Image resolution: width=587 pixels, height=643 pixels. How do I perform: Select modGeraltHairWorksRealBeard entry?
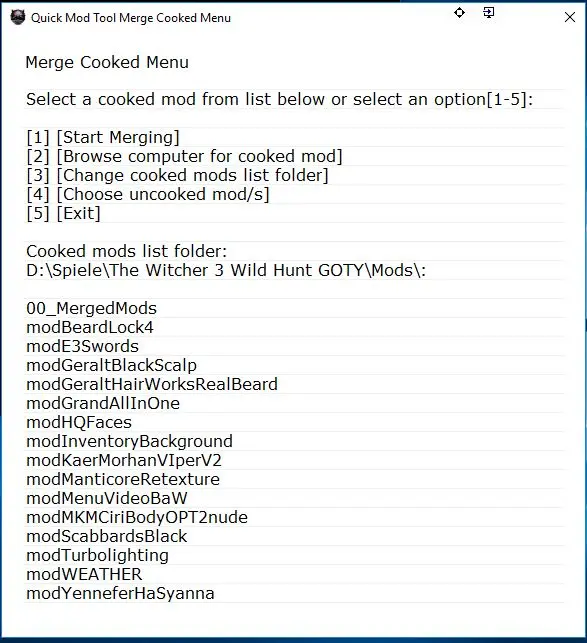click(152, 384)
